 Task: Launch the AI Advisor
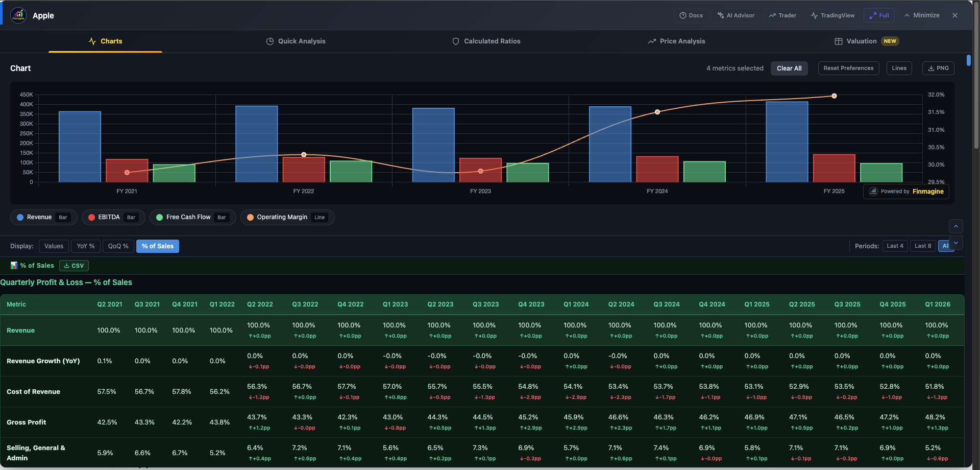coord(736,15)
